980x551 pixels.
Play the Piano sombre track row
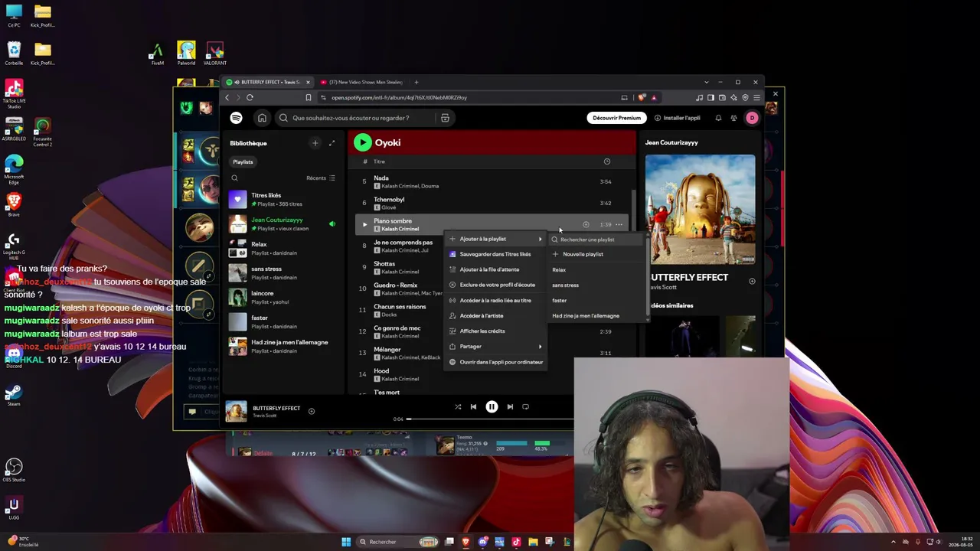364,224
